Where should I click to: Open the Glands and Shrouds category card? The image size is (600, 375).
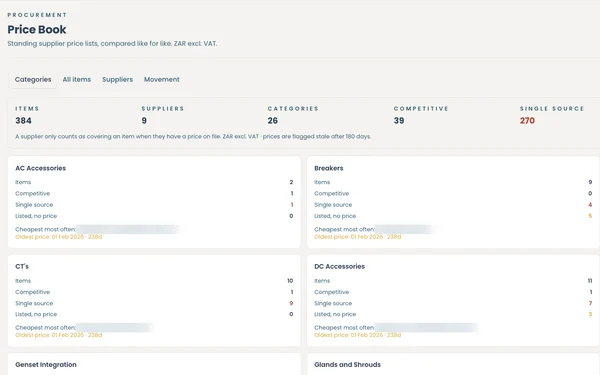(x=453, y=364)
